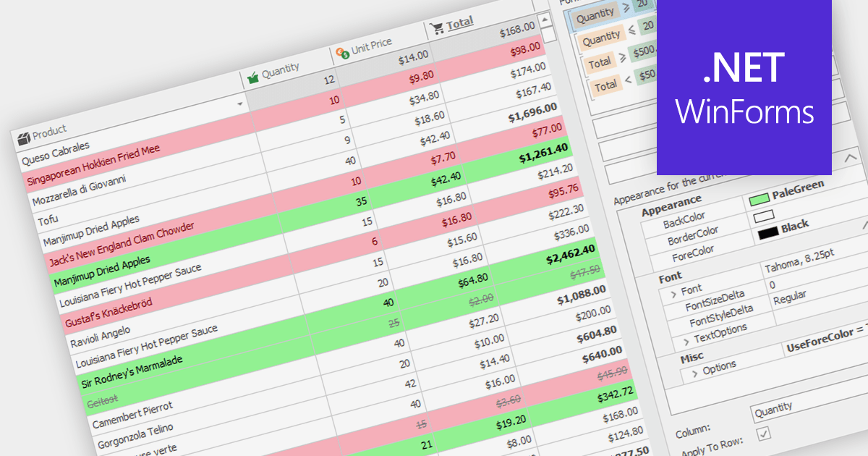Click the '$2,462.40' total cell

click(570, 254)
